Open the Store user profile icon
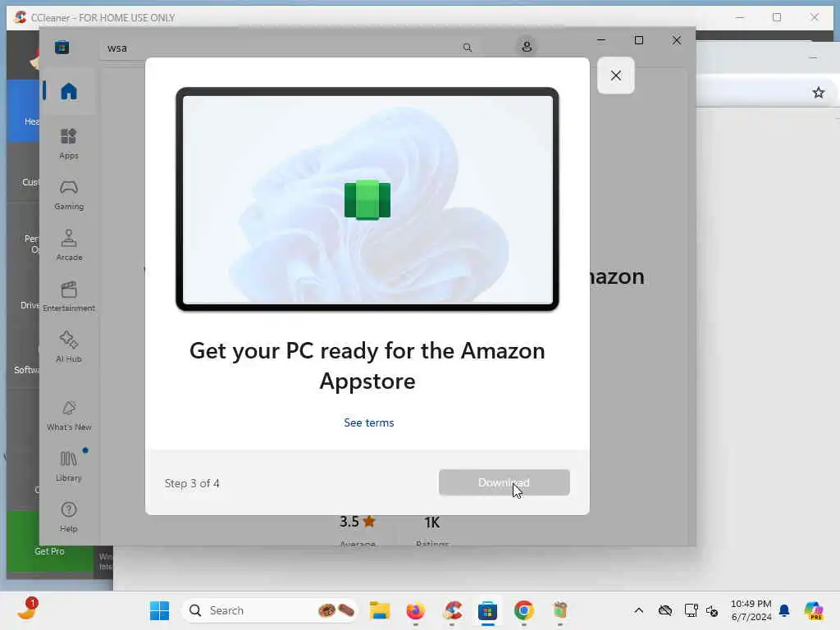Screen dimensions: 840x630 click(527, 47)
